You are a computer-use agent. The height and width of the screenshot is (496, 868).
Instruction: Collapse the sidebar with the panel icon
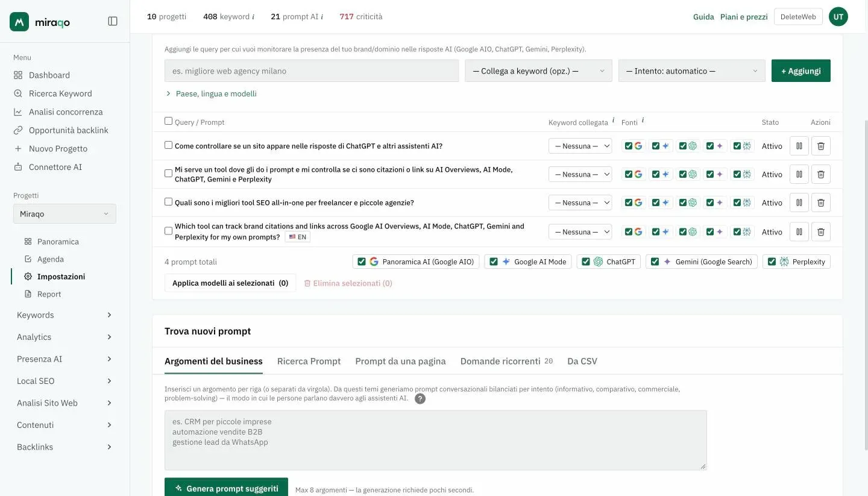pos(113,21)
